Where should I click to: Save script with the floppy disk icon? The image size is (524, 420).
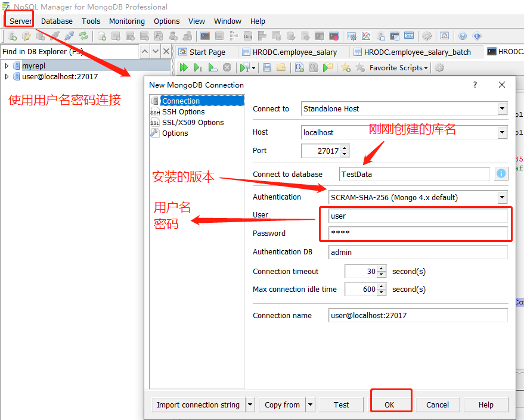point(266,67)
